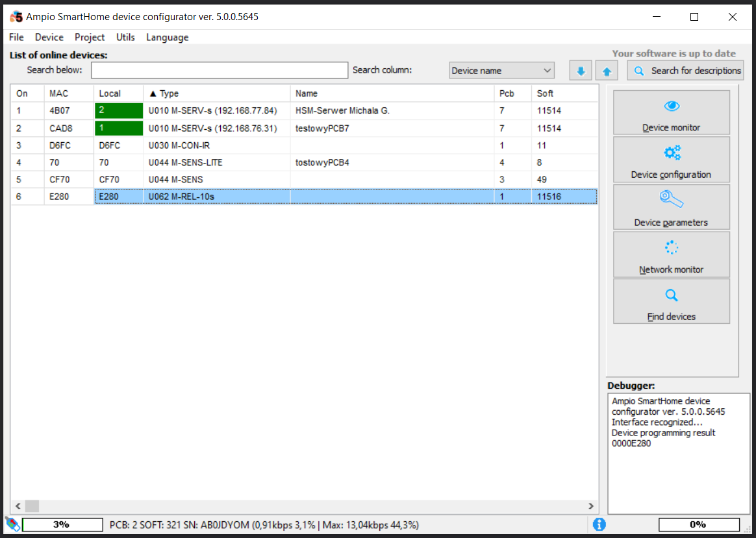
Task: Sort by the MAC column header
Action: pyautogui.click(x=69, y=93)
